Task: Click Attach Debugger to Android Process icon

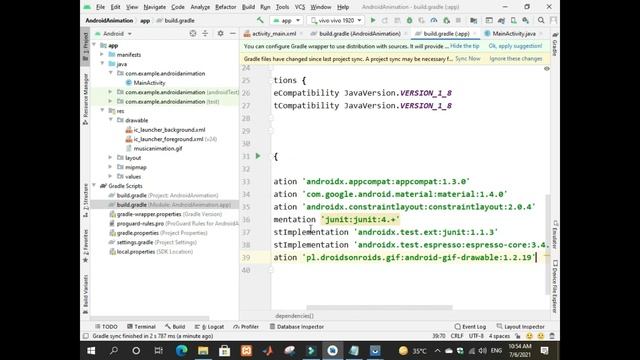Action: [x=446, y=20]
